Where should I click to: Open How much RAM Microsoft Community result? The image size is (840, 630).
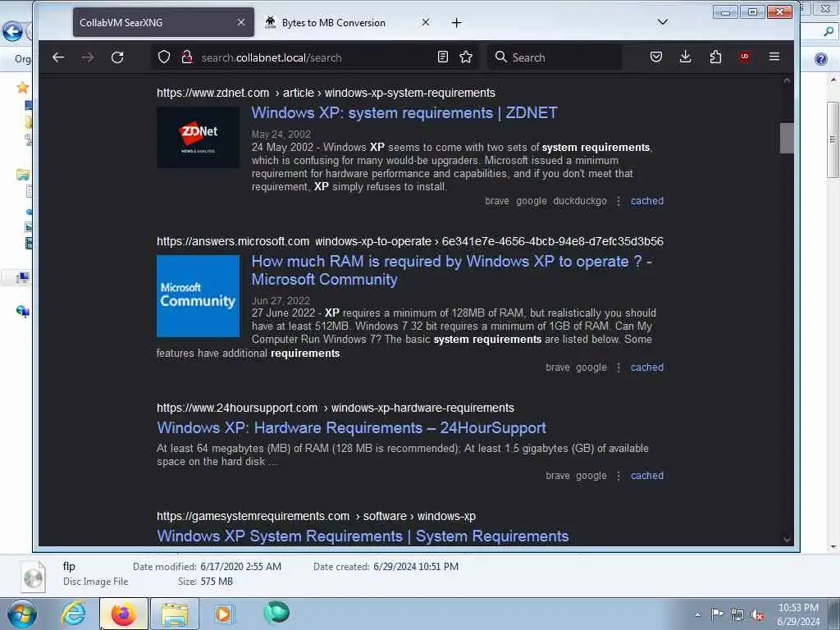click(x=452, y=271)
